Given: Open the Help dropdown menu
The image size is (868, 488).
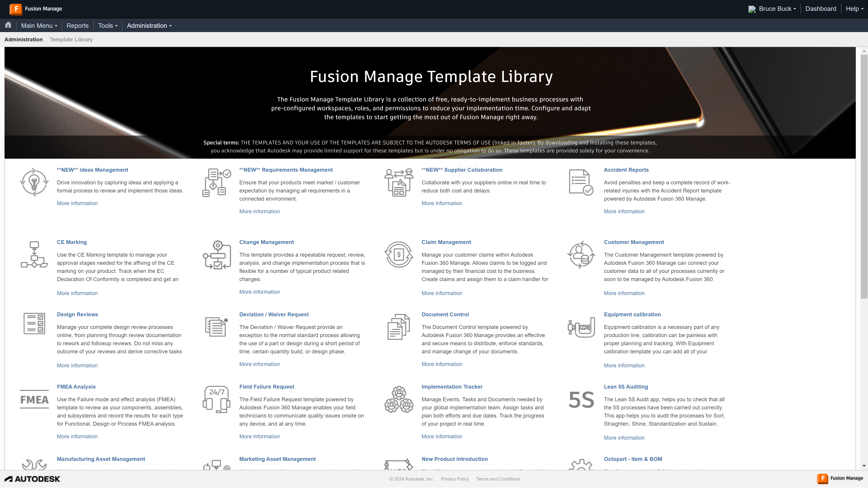Looking at the screenshot, I should [x=854, y=8].
